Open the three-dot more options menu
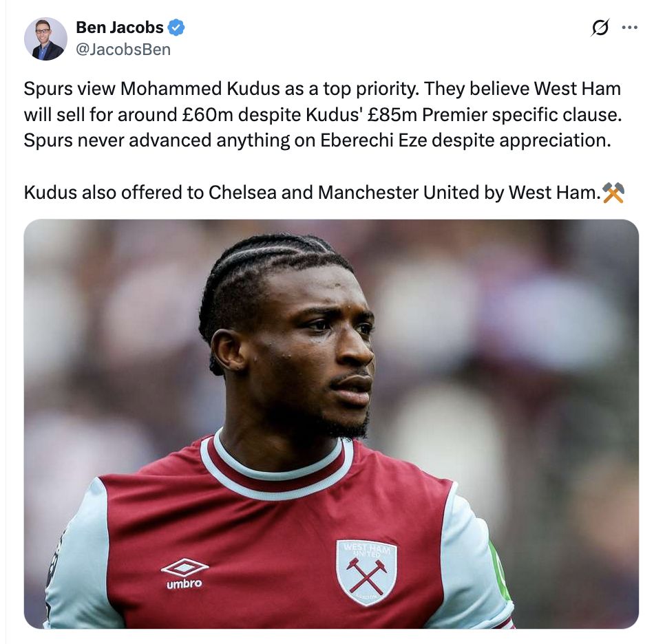This screenshot has width=654, height=644. click(x=629, y=28)
